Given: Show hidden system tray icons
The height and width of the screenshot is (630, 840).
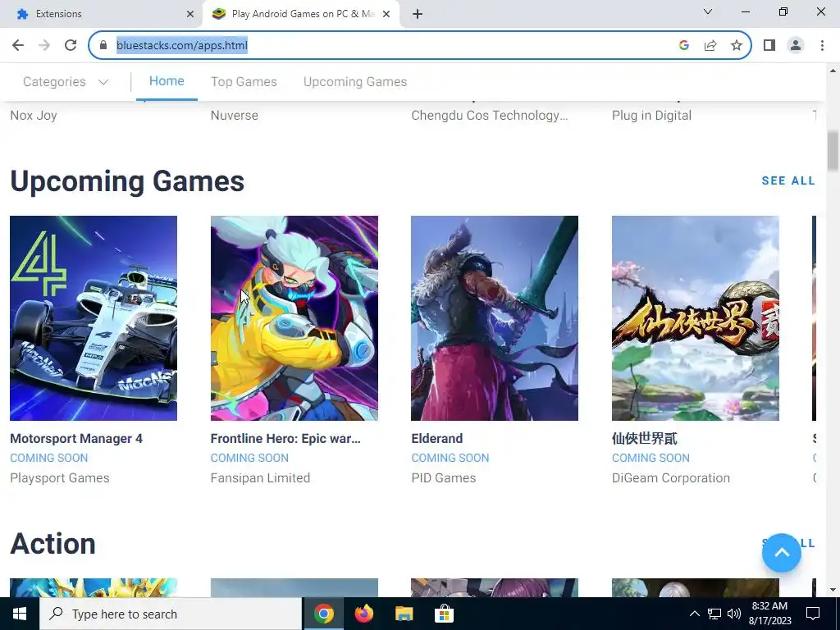Looking at the screenshot, I should pyautogui.click(x=694, y=614).
